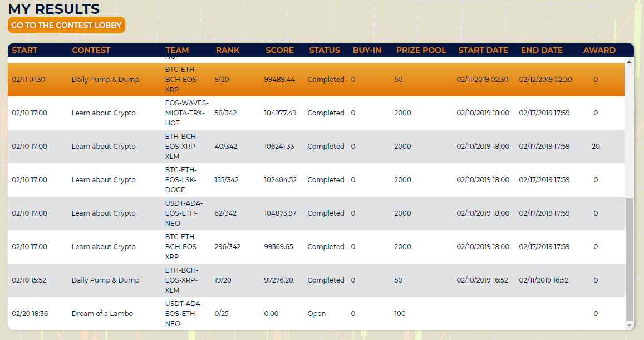Click the results table scroll up arrow

(x=629, y=62)
